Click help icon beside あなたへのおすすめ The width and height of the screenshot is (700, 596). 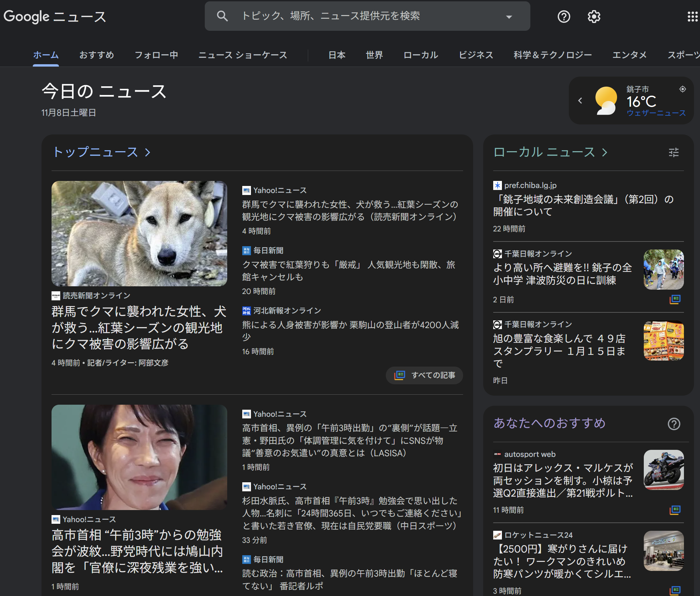click(674, 424)
